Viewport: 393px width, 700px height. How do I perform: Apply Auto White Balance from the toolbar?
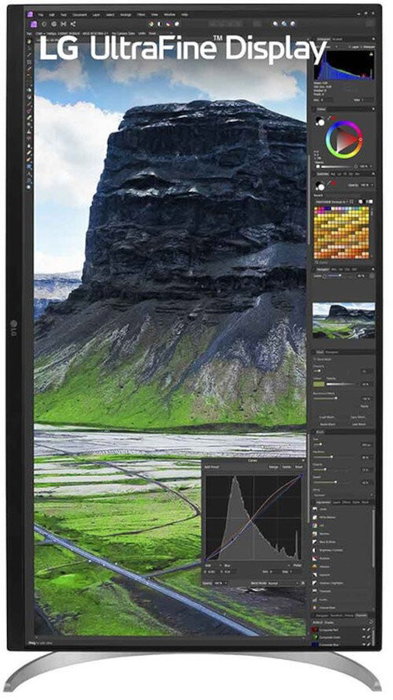(178, 24)
